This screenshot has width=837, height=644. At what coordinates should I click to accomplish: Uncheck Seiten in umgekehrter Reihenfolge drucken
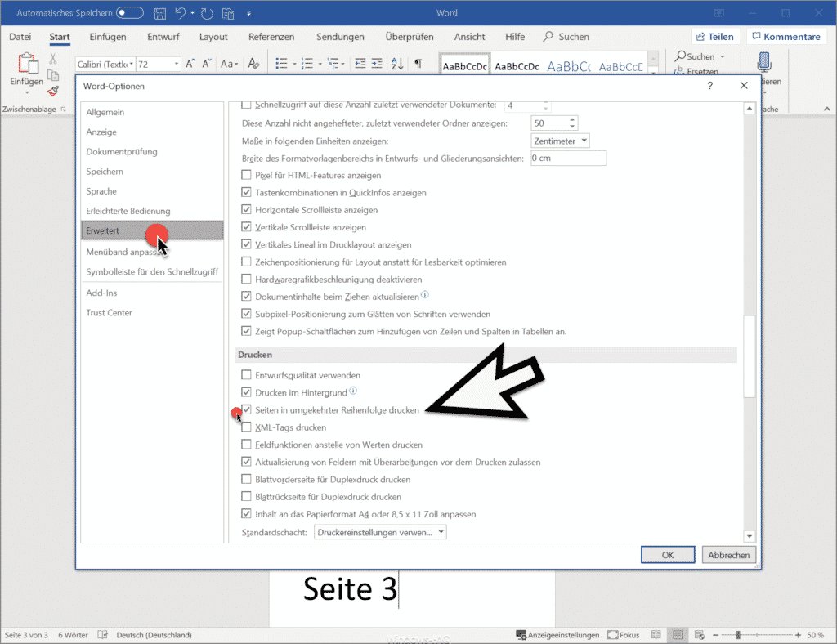246,409
